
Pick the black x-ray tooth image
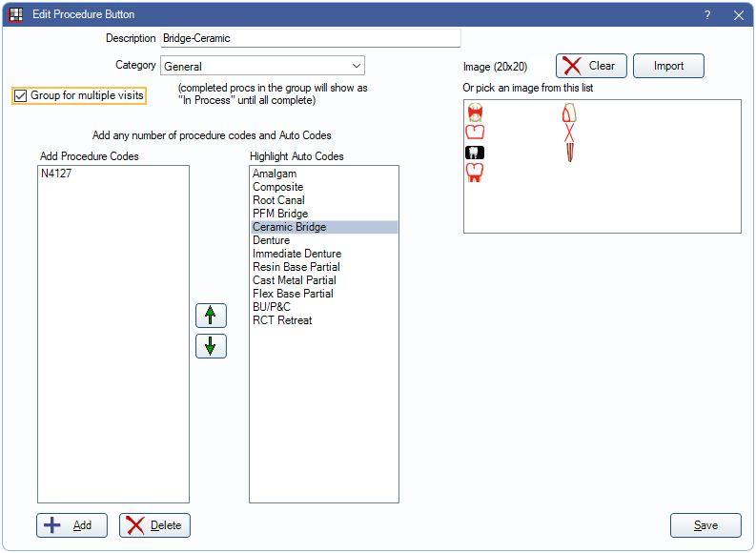pos(474,153)
